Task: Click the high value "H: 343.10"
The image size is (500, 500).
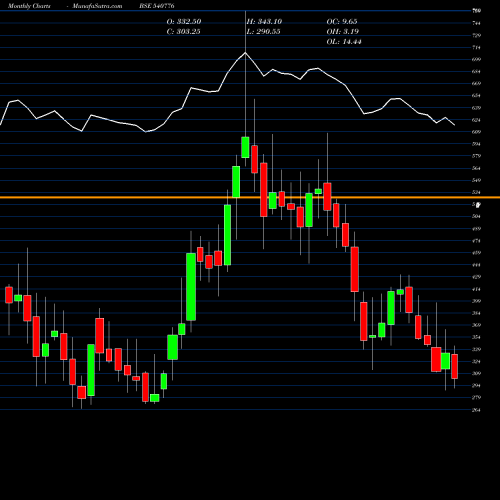Action: [264, 21]
